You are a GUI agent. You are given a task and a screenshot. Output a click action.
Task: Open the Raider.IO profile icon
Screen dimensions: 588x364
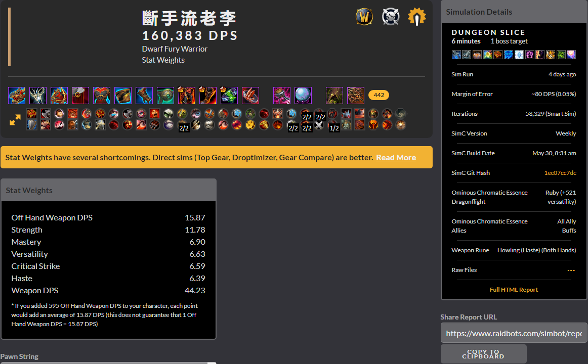point(416,16)
